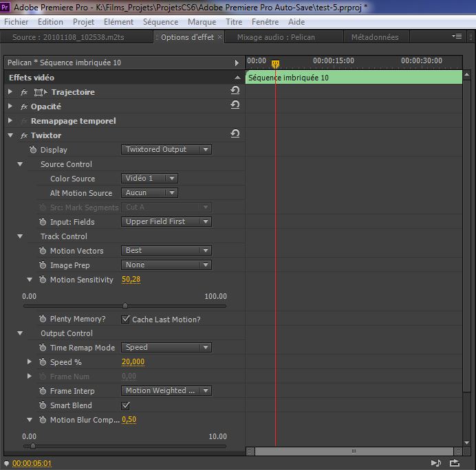Click the export frame icon at bottom right
This screenshot has height=470, width=476.
coord(455,463)
